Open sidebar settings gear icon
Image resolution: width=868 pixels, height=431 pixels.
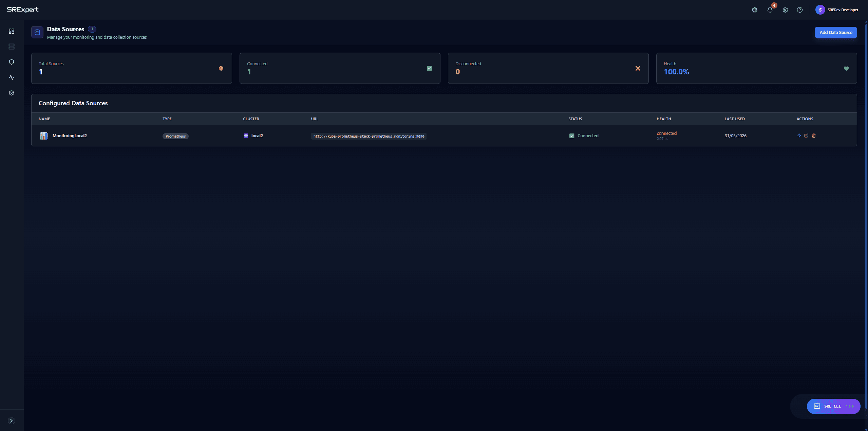[12, 93]
